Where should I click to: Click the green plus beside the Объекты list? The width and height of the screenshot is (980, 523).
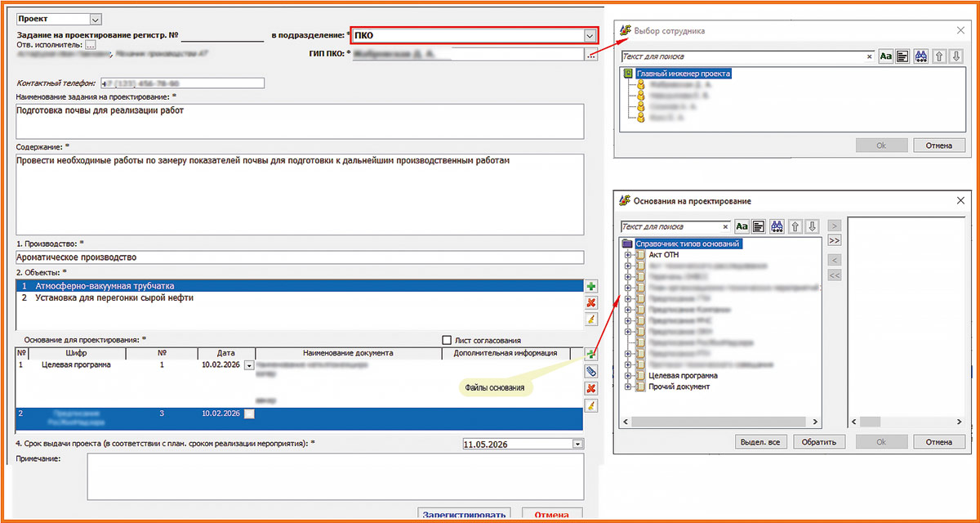pos(590,287)
